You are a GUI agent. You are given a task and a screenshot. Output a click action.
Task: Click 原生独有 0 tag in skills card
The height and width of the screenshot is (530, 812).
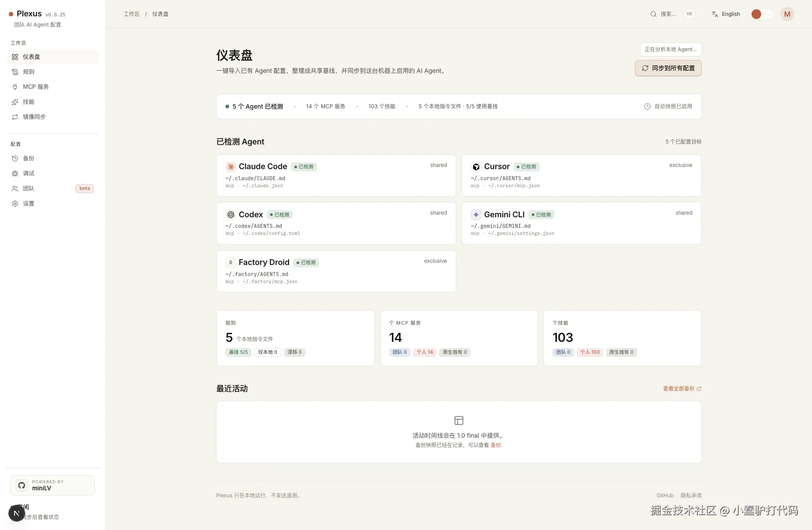click(x=621, y=352)
